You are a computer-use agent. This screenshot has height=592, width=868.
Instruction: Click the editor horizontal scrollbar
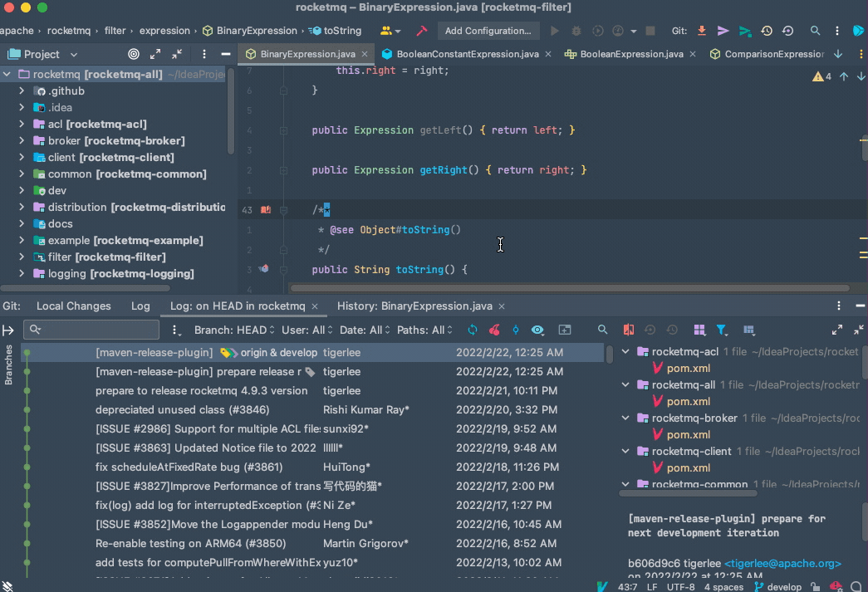point(570,288)
